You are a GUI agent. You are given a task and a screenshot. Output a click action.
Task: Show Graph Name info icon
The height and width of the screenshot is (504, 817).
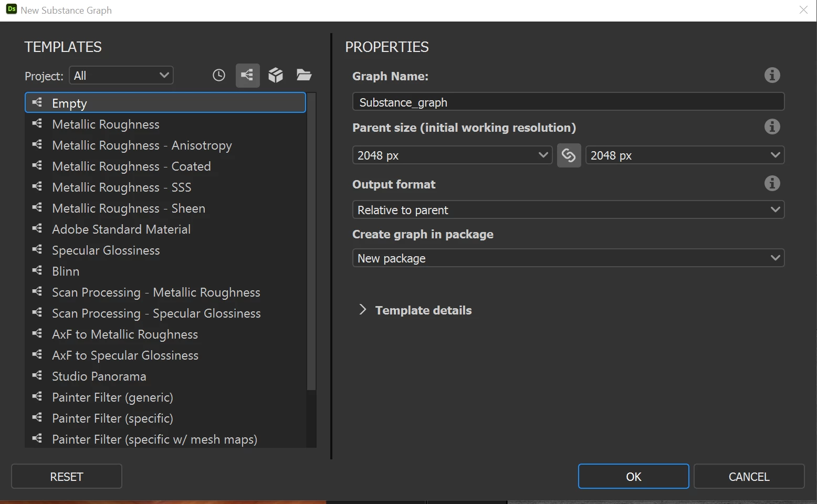(x=772, y=75)
